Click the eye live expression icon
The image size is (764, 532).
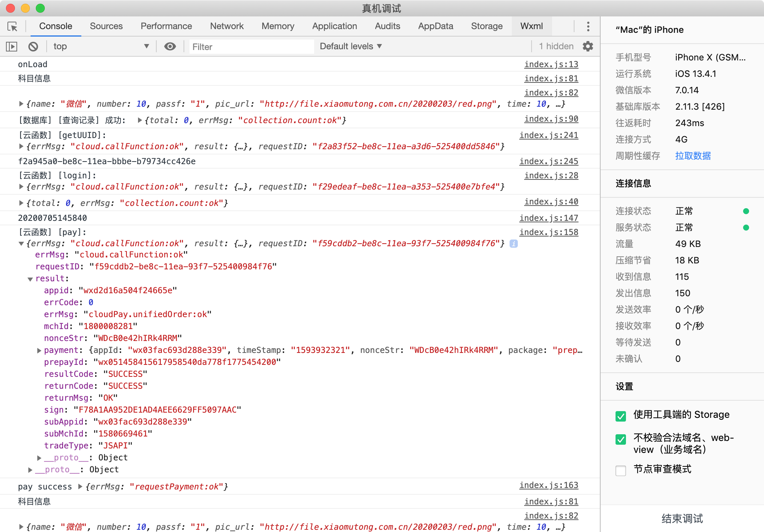click(x=170, y=47)
